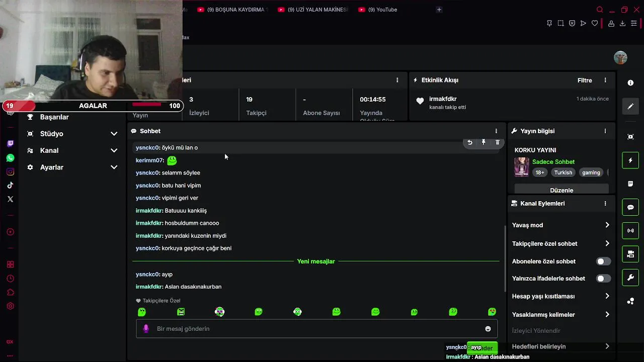The image size is (644, 362).
Task: Open Takipçilere özel sohbet options
Action: (560, 244)
